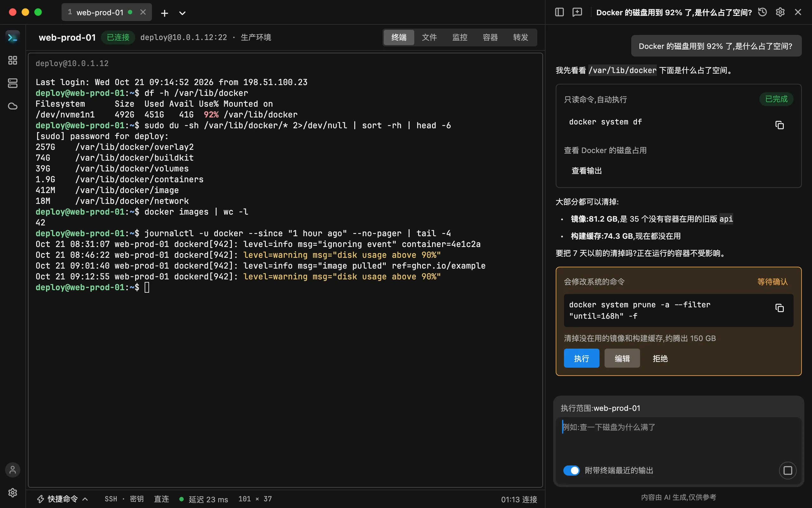Copy the docker system df command
This screenshot has height=508, width=812.
(x=779, y=125)
